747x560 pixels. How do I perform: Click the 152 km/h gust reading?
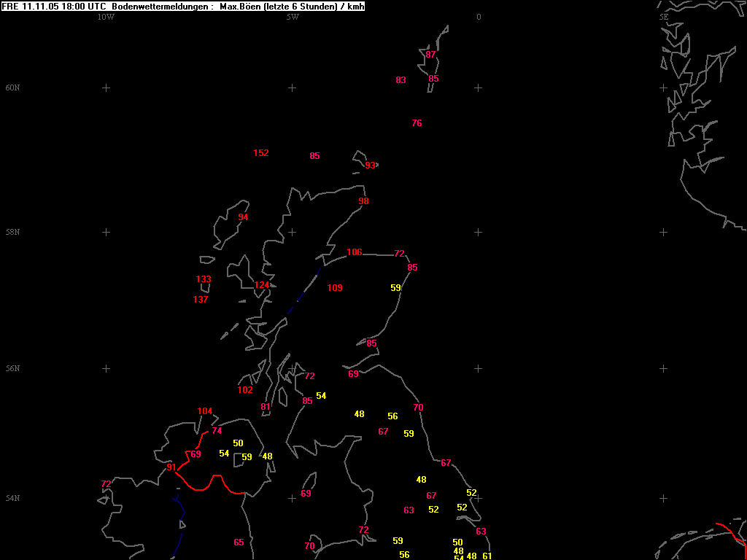pos(261,153)
